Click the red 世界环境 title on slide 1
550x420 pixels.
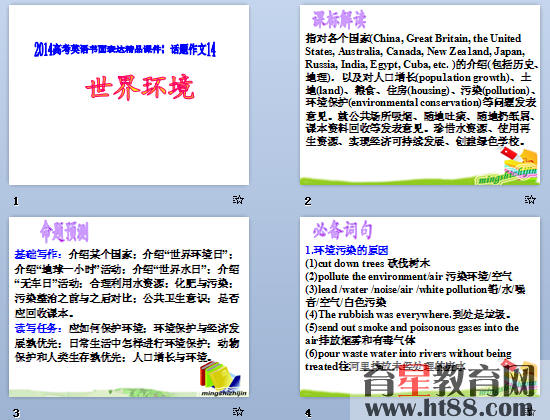[140, 87]
